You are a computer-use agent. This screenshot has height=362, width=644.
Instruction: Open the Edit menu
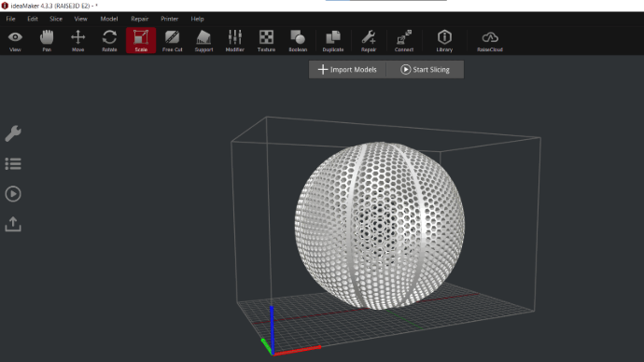click(x=33, y=19)
